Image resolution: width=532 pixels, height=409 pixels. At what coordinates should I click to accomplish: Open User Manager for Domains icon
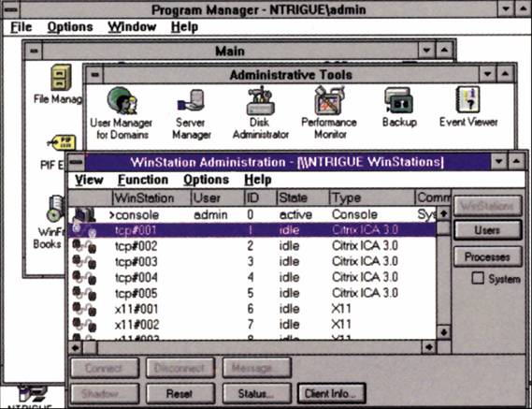point(122,101)
